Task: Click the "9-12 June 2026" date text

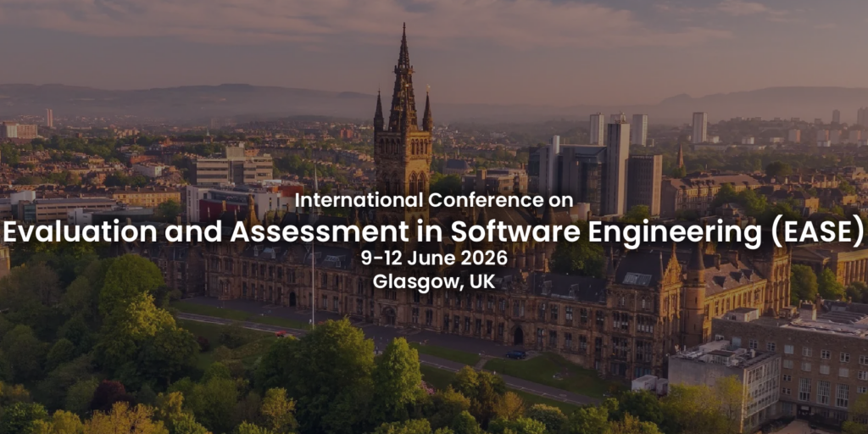Action: pos(434,258)
